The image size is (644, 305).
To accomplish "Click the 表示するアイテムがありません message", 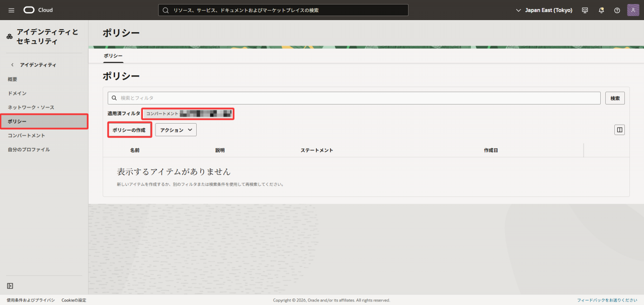I will point(174,171).
